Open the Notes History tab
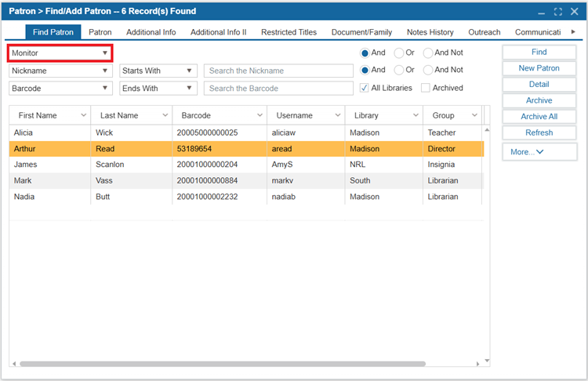The width and height of the screenshot is (588, 381). coord(430,32)
